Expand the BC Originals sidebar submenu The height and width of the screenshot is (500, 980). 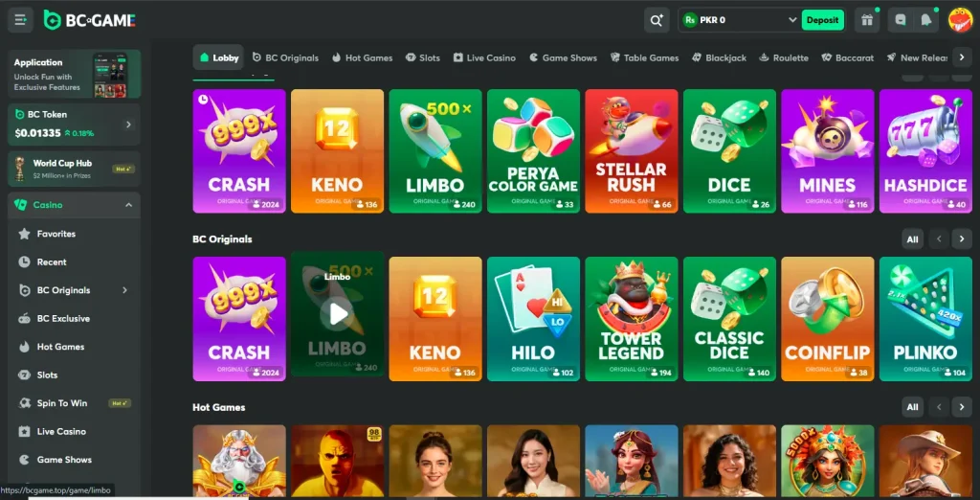pos(125,290)
